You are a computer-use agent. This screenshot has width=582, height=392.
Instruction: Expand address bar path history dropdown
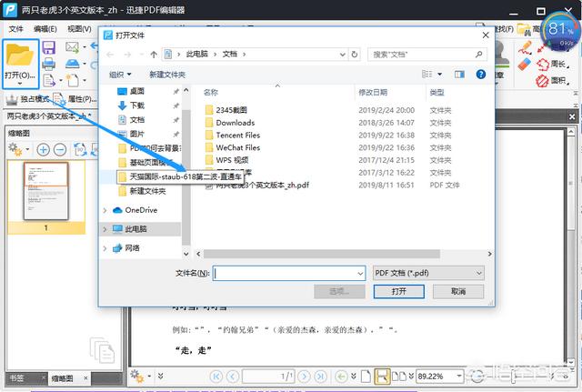pyautogui.click(x=342, y=55)
